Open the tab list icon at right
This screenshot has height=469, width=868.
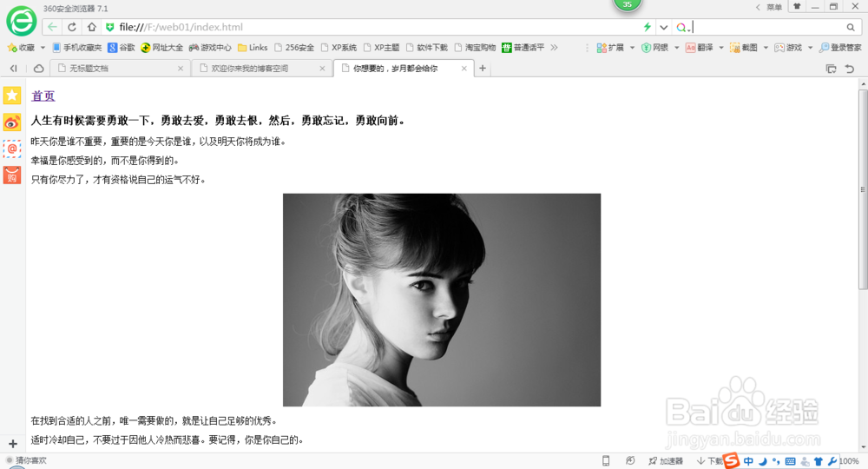[x=831, y=69]
